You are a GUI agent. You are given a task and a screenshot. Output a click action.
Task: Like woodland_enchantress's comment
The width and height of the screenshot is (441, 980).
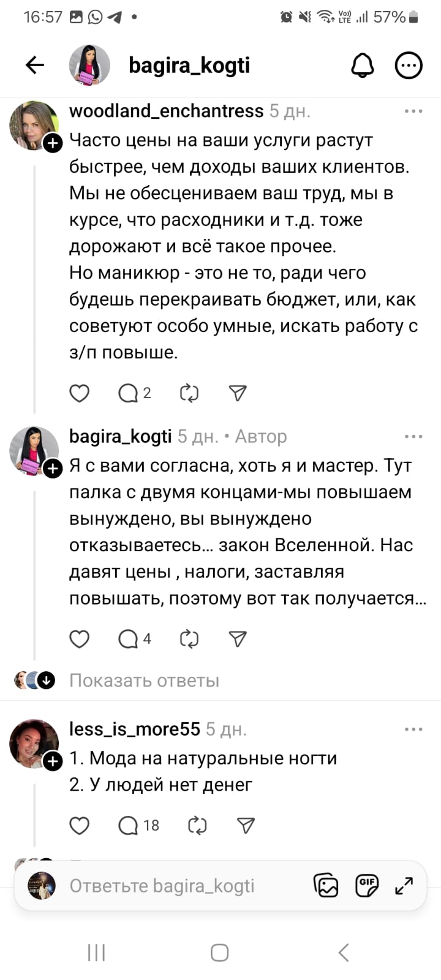pyautogui.click(x=80, y=393)
